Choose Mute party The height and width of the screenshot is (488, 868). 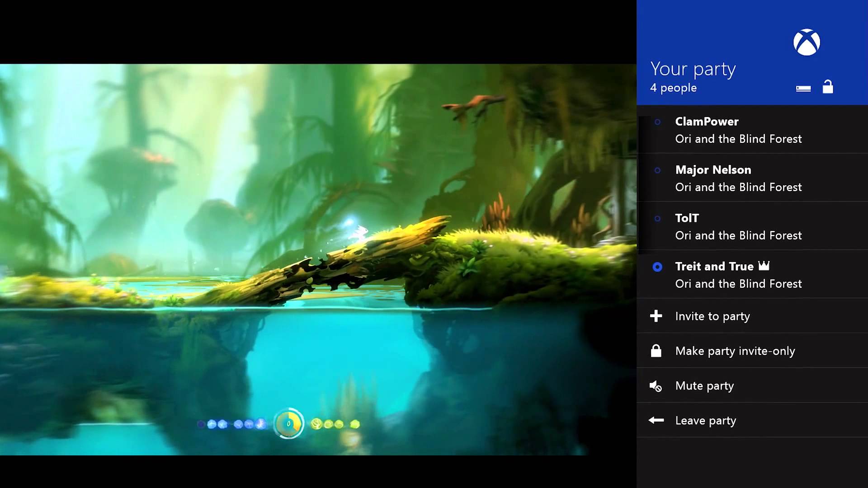(x=752, y=385)
